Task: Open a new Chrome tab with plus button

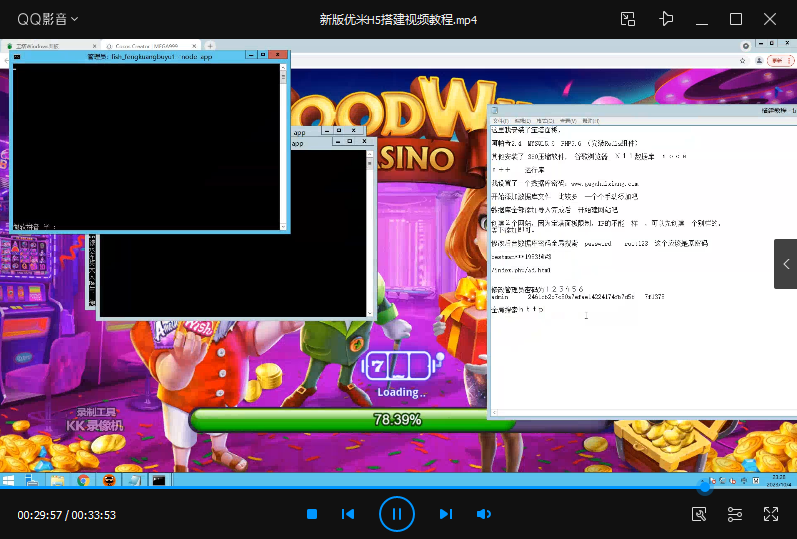Action: [x=210, y=46]
